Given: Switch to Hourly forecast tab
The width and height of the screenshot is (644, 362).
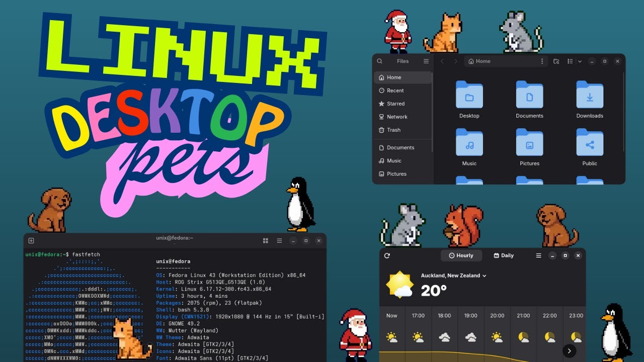Looking at the screenshot, I should 461,256.
